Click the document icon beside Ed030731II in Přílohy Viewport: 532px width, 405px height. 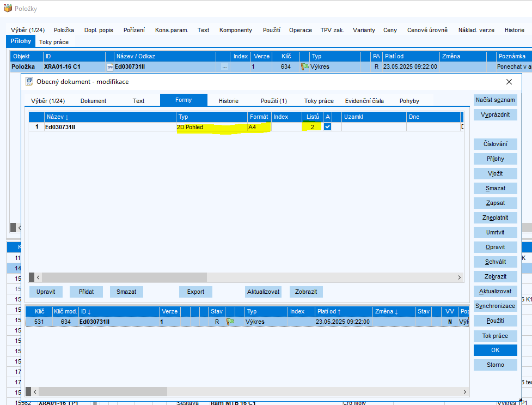coord(109,67)
